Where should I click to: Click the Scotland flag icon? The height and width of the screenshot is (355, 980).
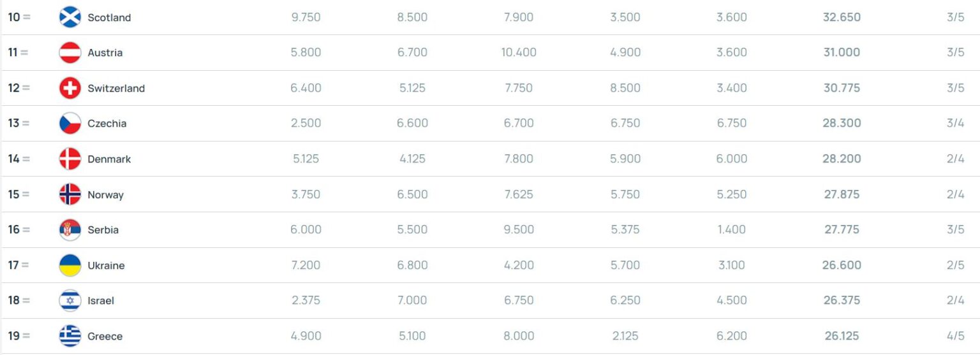(70, 17)
